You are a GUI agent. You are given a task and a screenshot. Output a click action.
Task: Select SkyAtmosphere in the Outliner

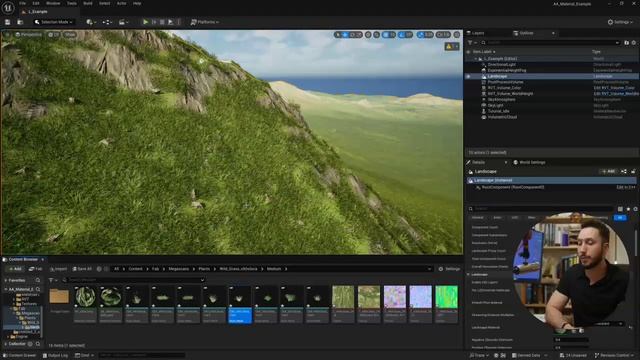(502, 100)
